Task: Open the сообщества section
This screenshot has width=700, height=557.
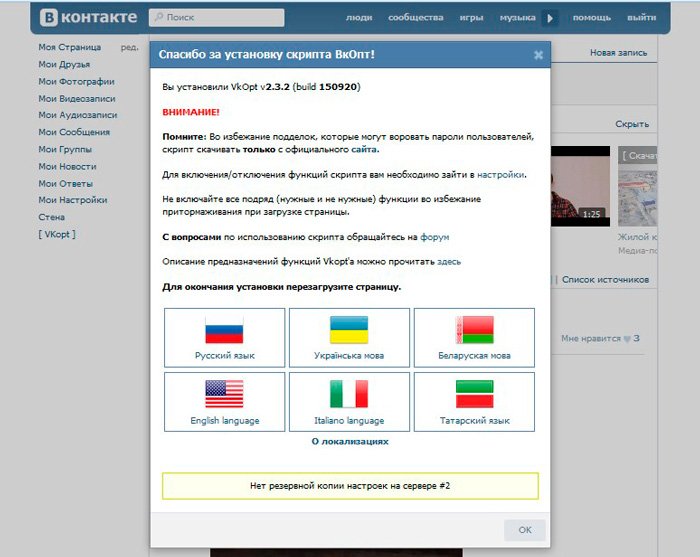Action: 416,17
